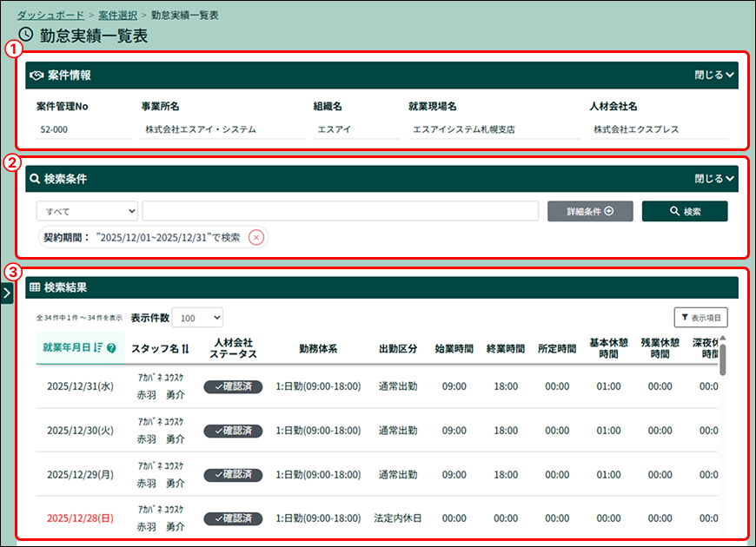Collapse the 案件情報 panel with 閉じる
This screenshot has width=756, height=547.
(x=714, y=76)
